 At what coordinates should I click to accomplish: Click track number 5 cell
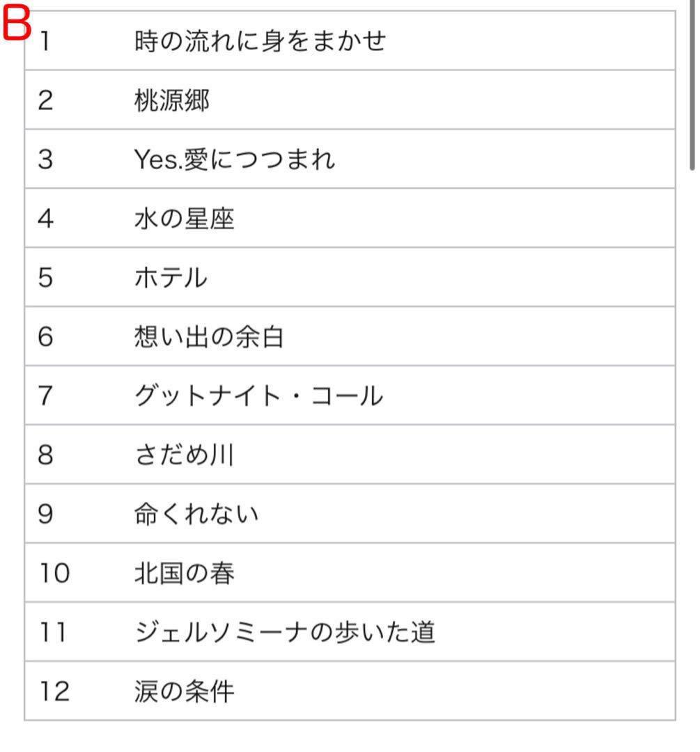[46, 279]
